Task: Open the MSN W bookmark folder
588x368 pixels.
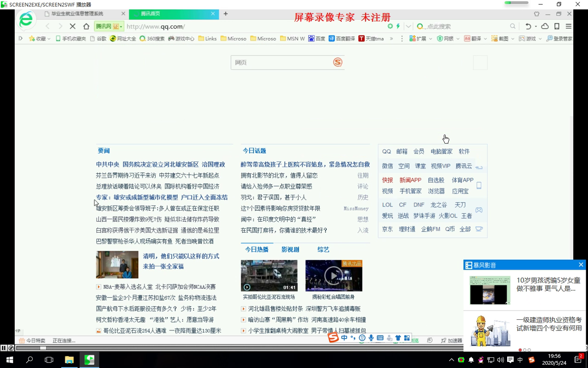Action: 293,39
